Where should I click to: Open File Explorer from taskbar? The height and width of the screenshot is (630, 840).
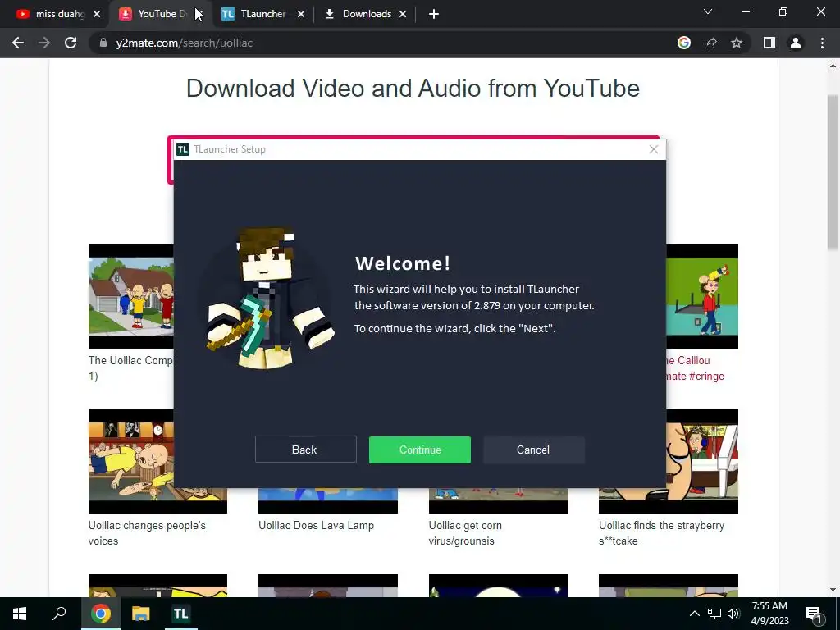[141, 614]
